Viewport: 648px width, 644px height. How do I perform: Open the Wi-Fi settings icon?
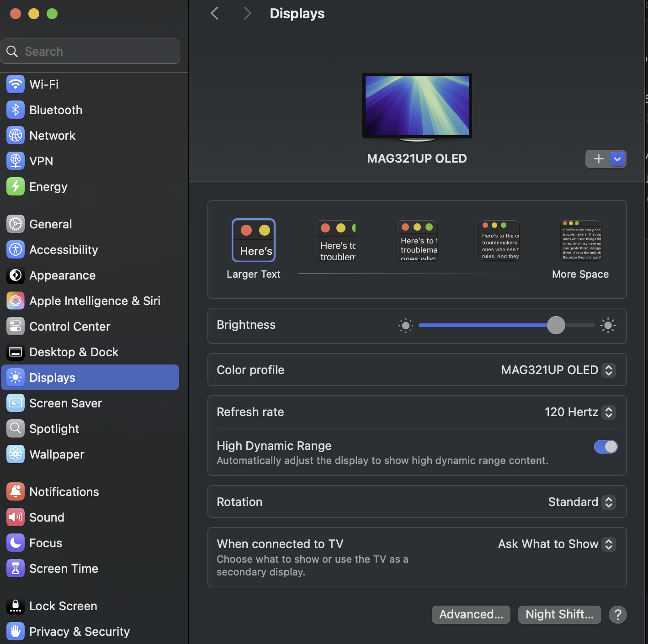pos(16,84)
